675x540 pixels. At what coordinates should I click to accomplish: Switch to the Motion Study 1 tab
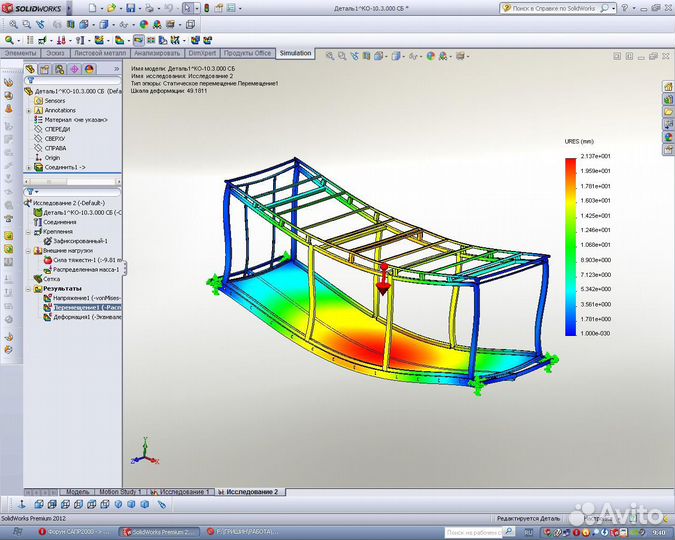click(x=119, y=492)
